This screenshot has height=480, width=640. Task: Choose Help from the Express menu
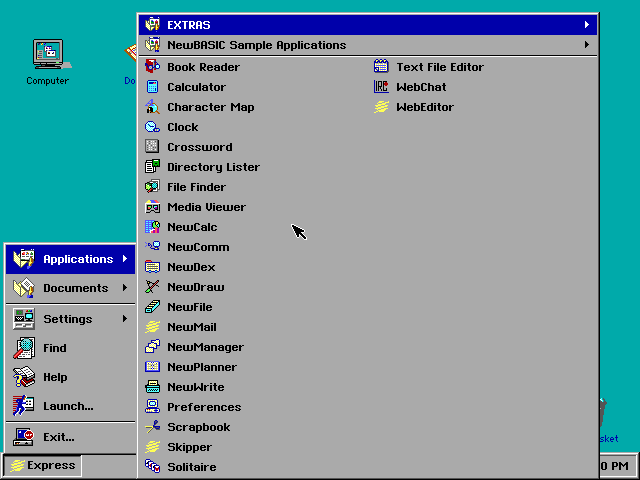coord(70,377)
